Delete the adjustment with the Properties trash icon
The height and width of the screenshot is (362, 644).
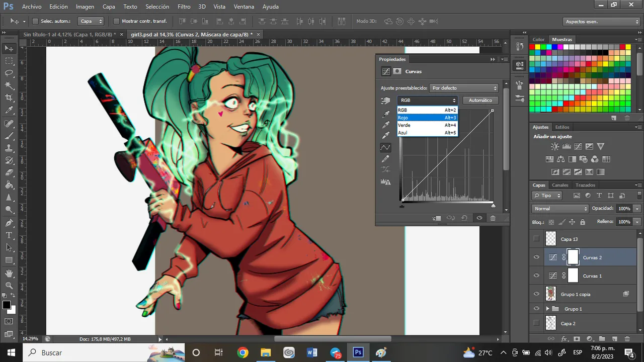[493, 218]
